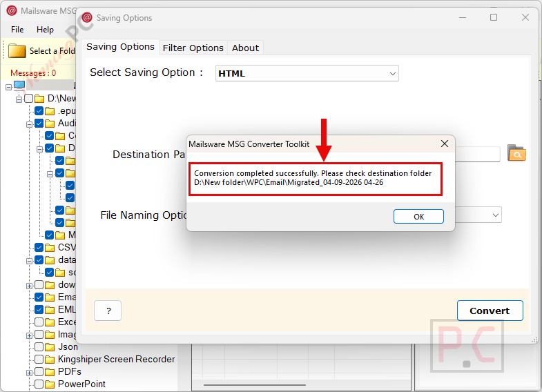Viewport: 542px width, 392px height.
Task: Check the Kingshiper Screen Recorder checkbox
Action: tap(39, 359)
